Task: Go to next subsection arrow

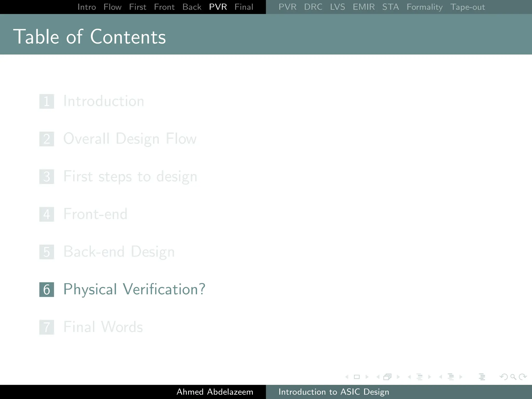Action: tap(430, 377)
